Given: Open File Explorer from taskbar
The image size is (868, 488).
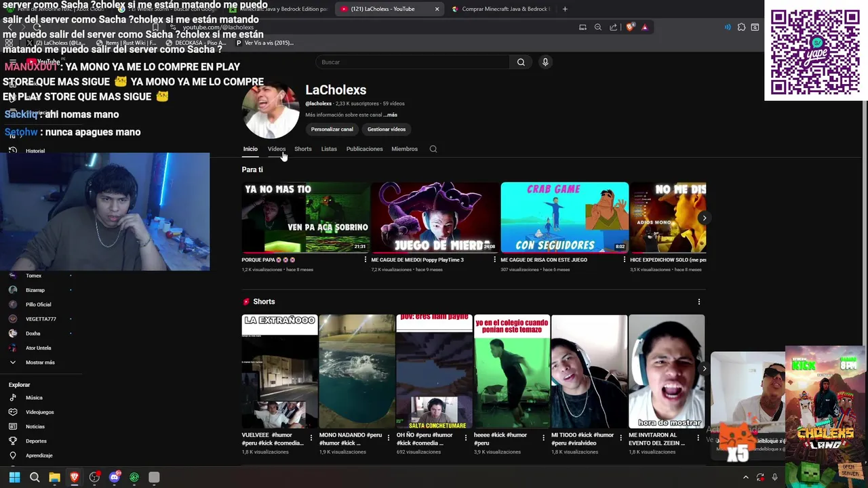Looking at the screenshot, I should [x=54, y=477].
